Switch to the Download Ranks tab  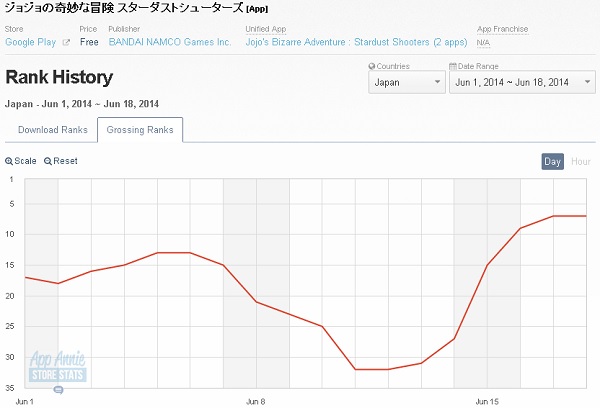click(52, 129)
